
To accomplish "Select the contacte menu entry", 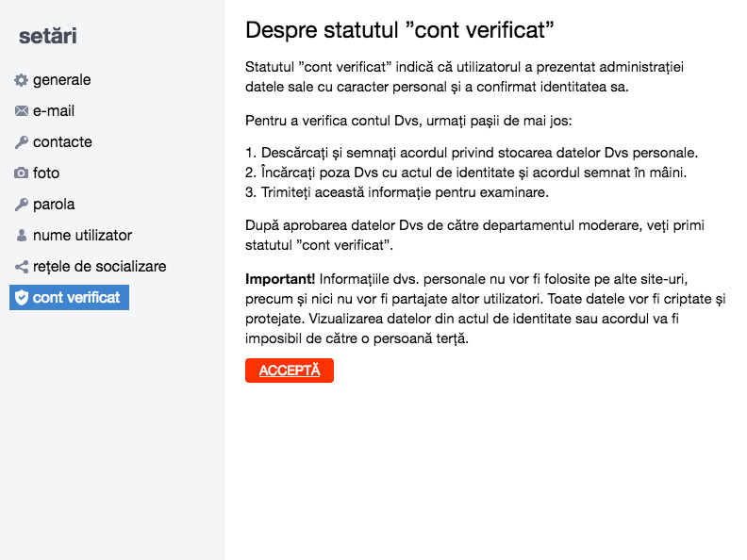I will (62, 142).
